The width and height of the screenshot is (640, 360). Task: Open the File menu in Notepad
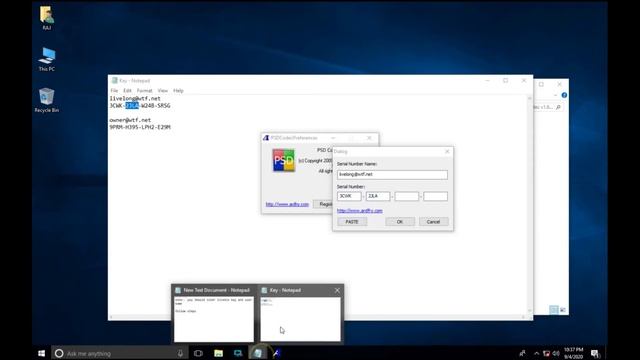[114, 91]
